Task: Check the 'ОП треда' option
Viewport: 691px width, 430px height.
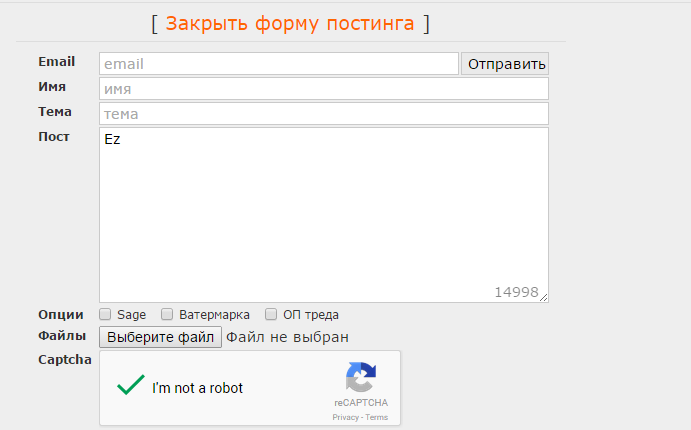Action: tap(271, 314)
